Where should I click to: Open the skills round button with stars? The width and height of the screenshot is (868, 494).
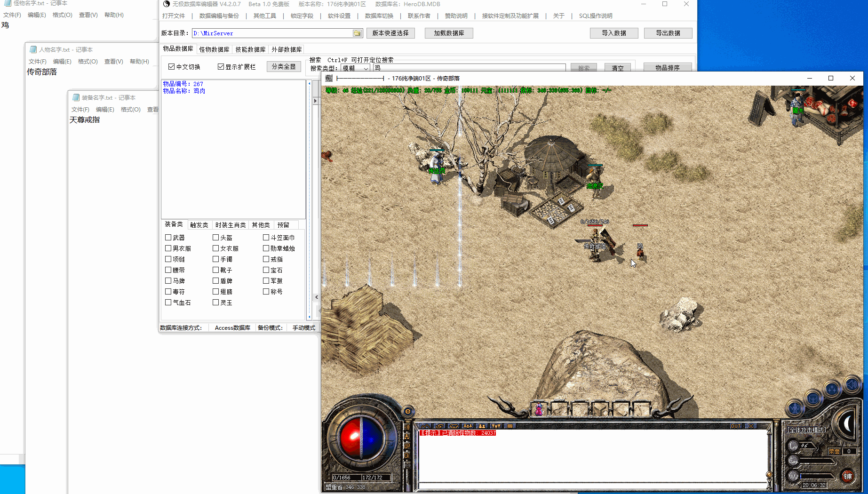(x=832, y=390)
